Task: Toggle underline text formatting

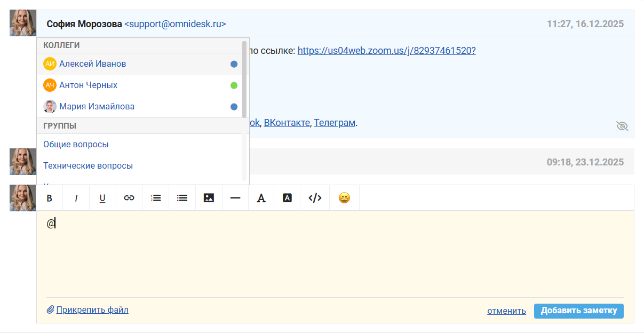Action: click(x=102, y=198)
